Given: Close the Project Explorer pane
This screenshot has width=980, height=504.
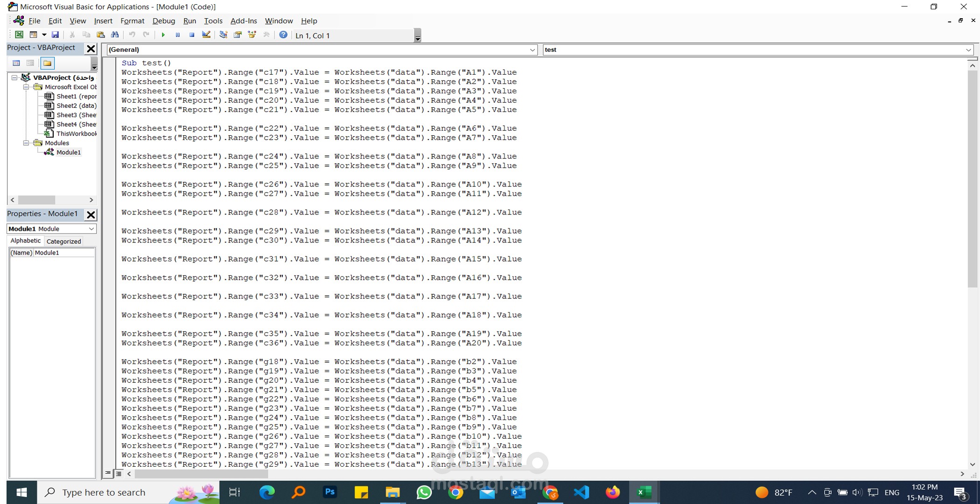Looking at the screenshot, I should click(x=91, y=48).
